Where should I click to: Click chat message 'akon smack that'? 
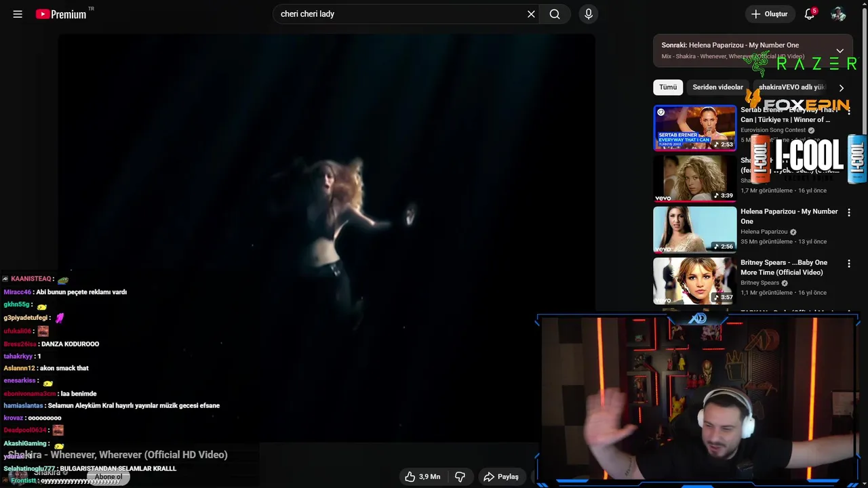pyautogui.click(x=64, y=368)
